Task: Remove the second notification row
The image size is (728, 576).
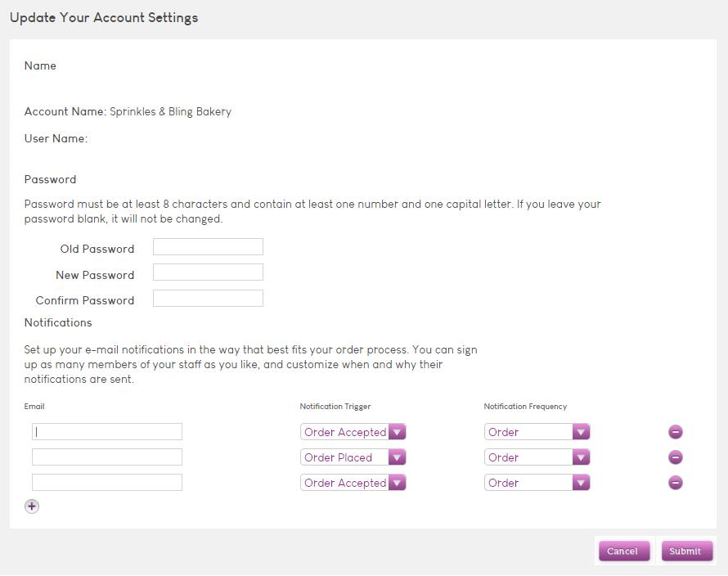Action: (676, 457)
